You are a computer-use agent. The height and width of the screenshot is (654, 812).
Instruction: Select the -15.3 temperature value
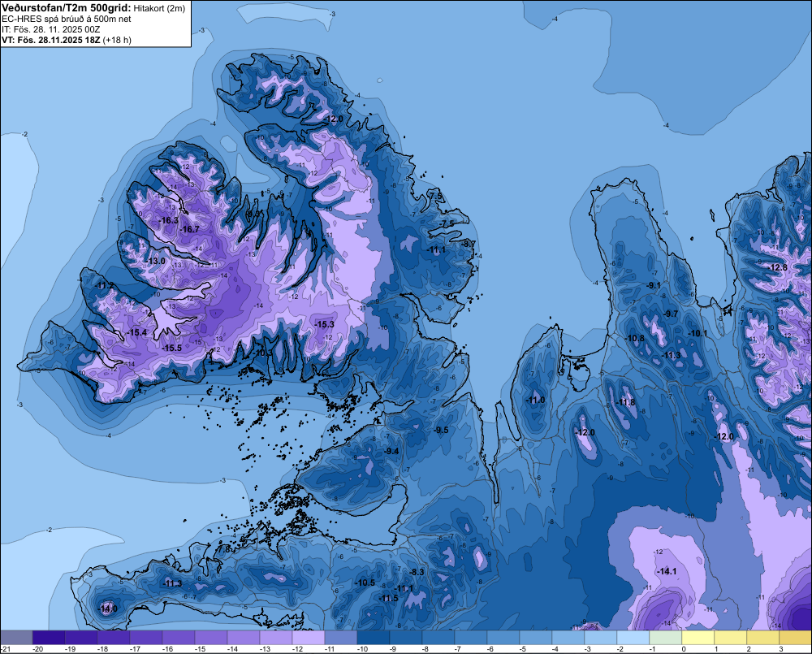325,324
